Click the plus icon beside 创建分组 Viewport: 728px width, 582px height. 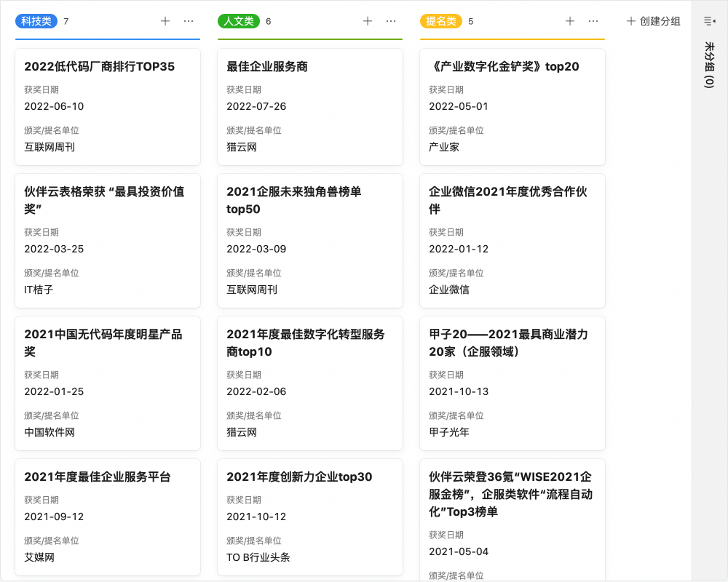(x=630, y=21)
